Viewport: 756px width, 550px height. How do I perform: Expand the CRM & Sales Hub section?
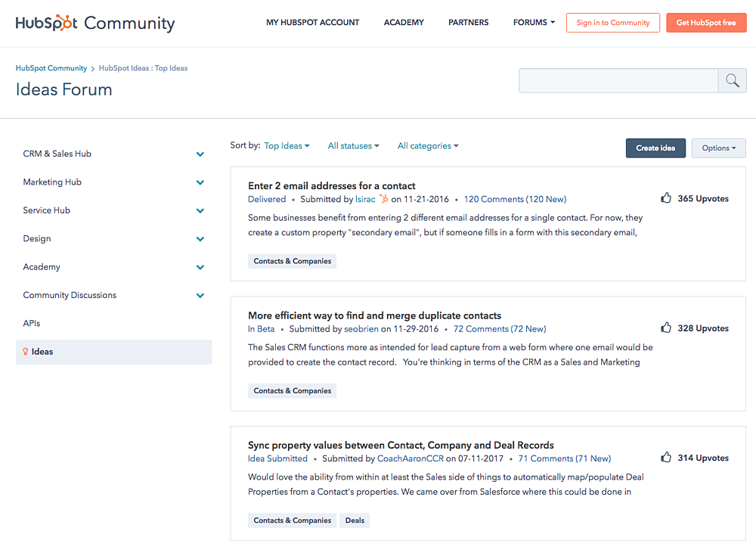coord(200,154)
